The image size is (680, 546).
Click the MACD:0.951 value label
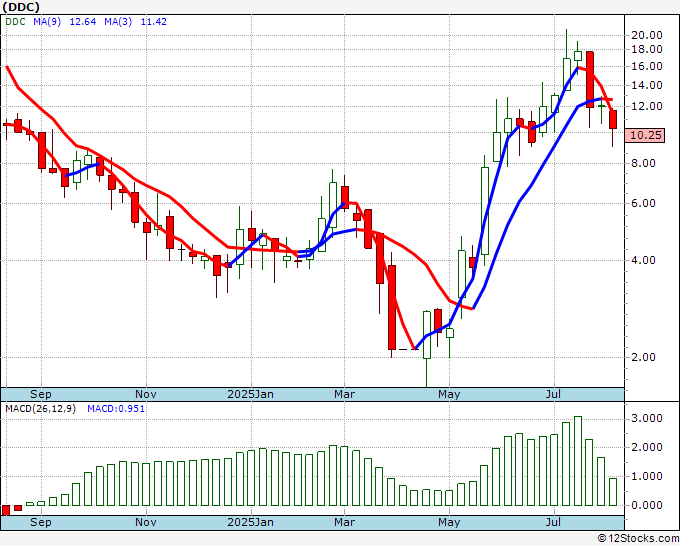[x=116, y=409]
